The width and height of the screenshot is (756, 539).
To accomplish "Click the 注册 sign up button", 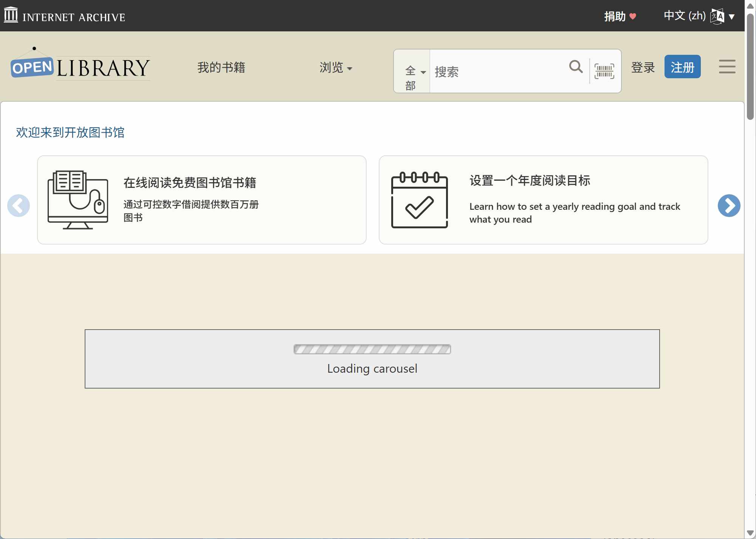I will pyautogui.click(x=682, y=67).
